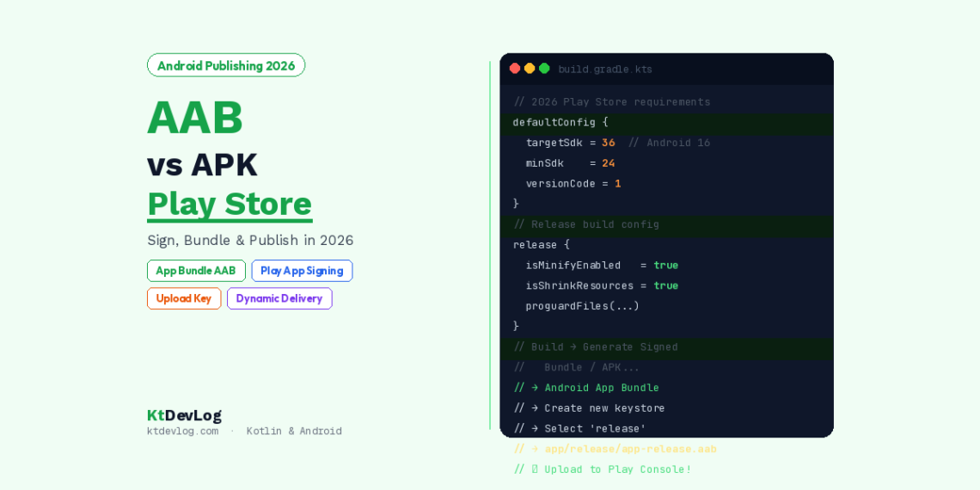This screenshot has width=980, height=490.
Task: Click the 2026 Play Store requirements comment
Action: click(x=612, y=102)
